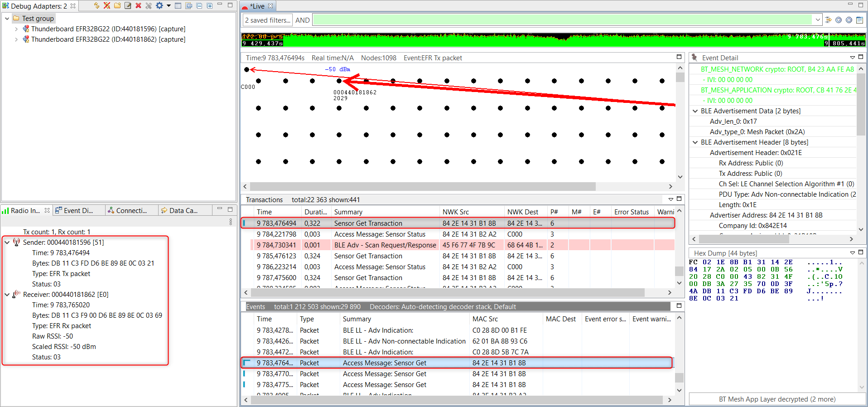Collapse the BLE Advertisement Data [2 bytes] section
The width and height of the screenshot is (868, 407).
[x=695, y=111]
